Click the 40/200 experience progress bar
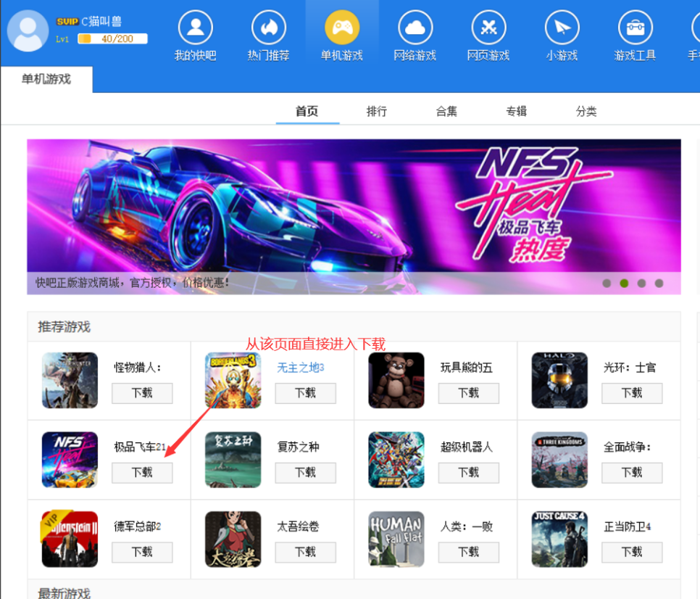This screenshot has height=599, width=700. pyautogui.click(x=112, y=39)
